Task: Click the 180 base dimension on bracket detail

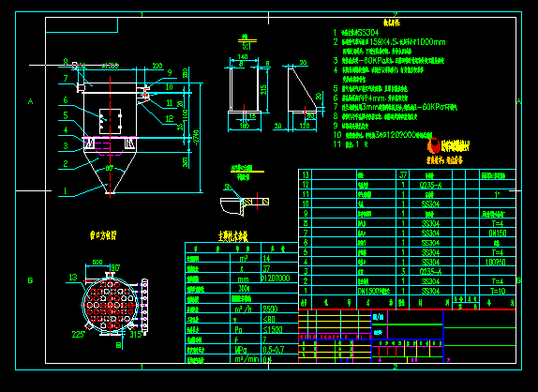Action: [244, 126]
